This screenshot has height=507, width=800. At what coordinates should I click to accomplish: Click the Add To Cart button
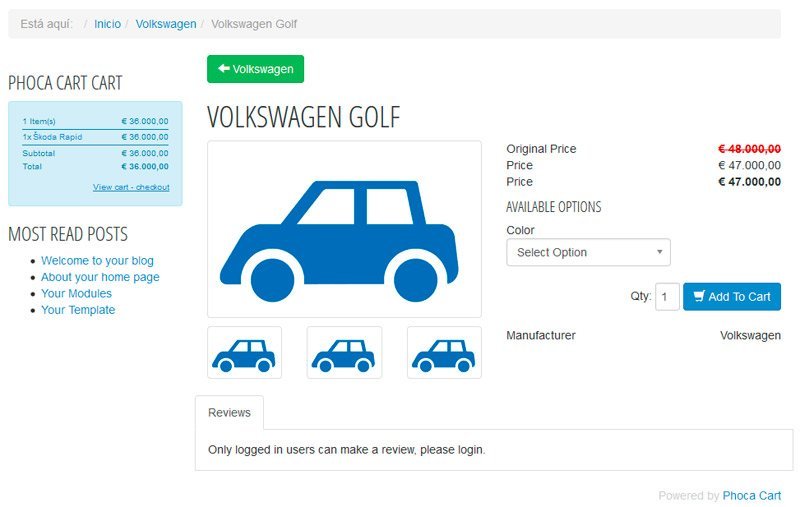point(732,297)
